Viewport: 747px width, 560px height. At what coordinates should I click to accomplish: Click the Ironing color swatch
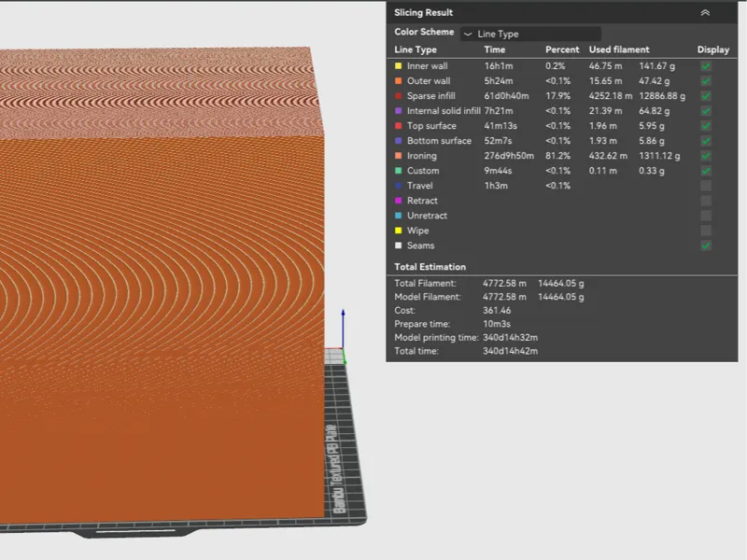[x=399, y=156]
